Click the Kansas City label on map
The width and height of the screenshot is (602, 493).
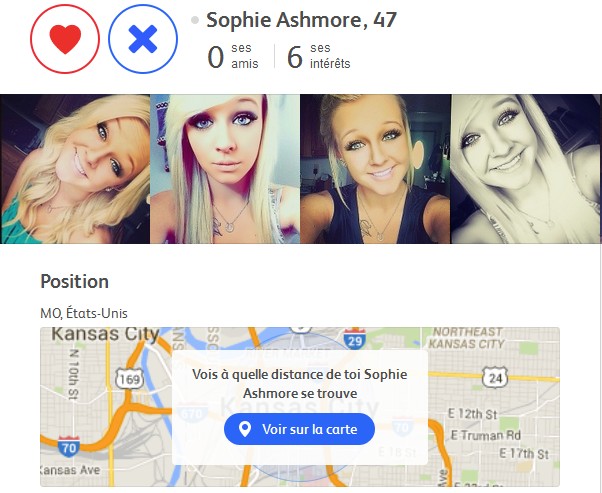coord(105,334)
